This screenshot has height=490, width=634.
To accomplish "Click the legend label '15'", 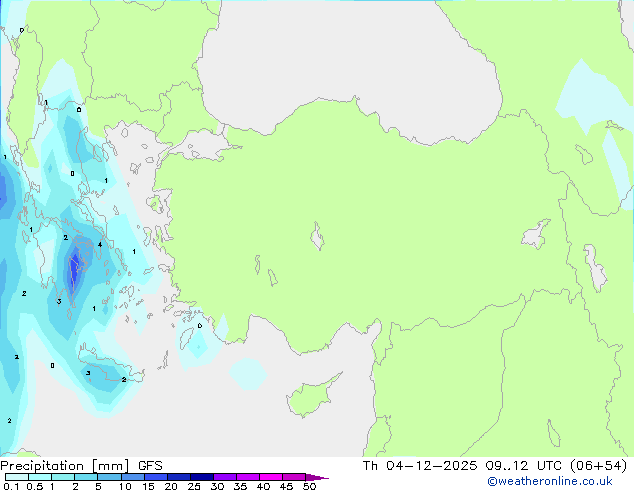I will 148,486.
